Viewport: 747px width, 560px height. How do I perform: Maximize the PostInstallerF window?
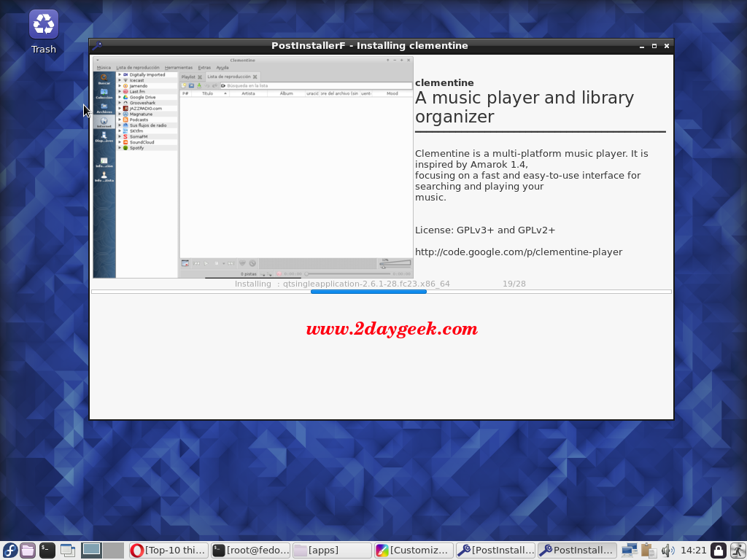[654, 46]
